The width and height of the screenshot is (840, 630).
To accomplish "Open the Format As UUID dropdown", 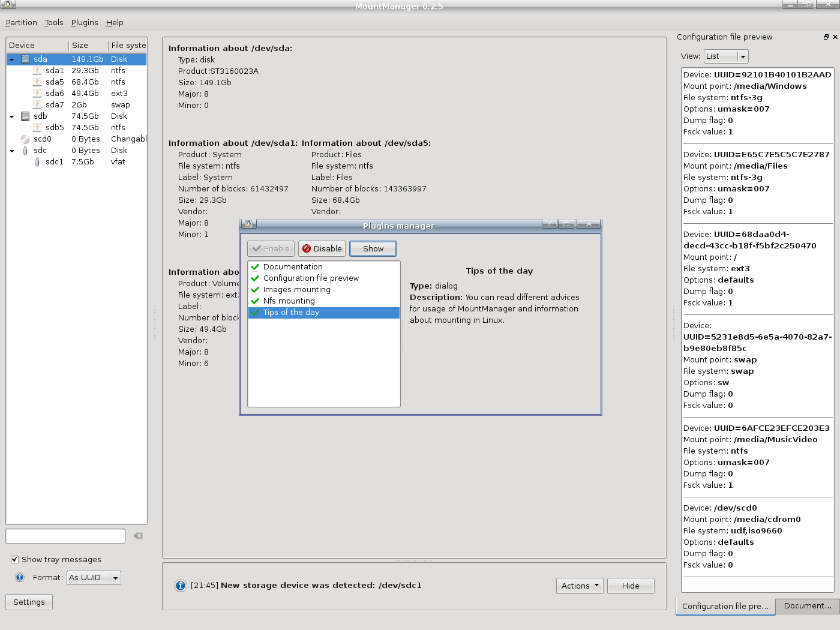I will [x=94, y=578].
